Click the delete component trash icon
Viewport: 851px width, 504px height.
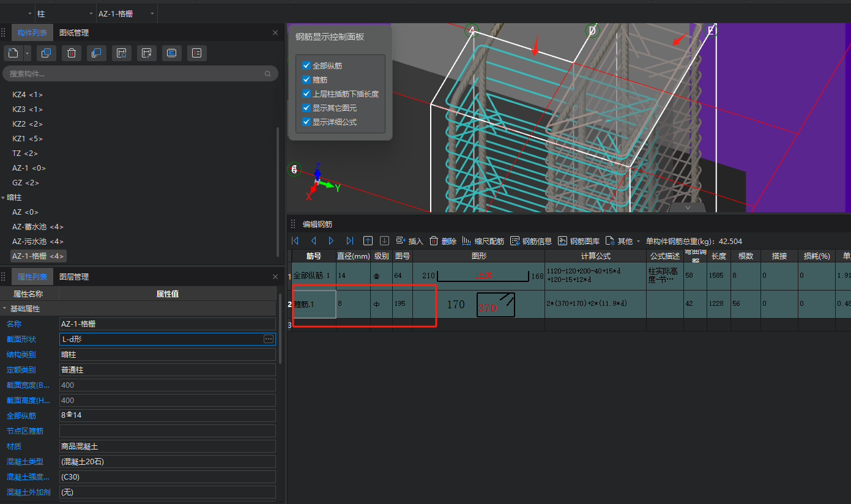pos(71,53)
